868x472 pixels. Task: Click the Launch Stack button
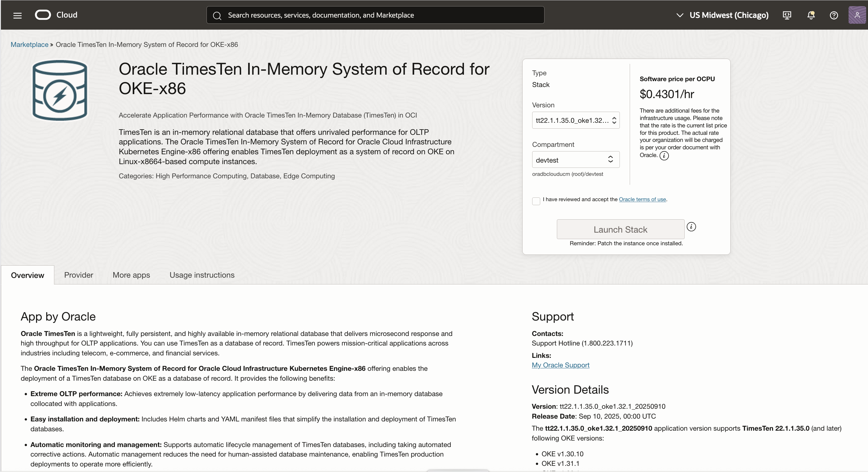tap(621, 229)
